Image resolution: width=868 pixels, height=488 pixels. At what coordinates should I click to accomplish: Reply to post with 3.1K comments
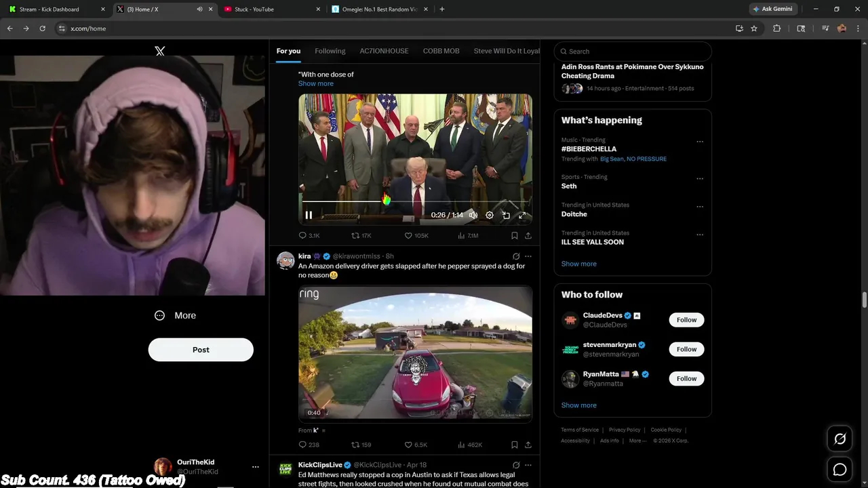309,236
